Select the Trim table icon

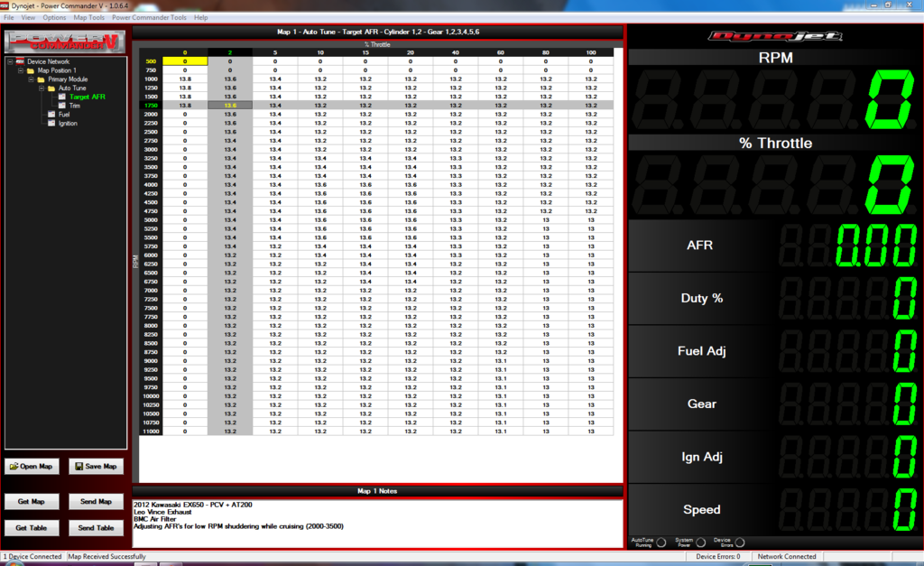click(62, 106)
